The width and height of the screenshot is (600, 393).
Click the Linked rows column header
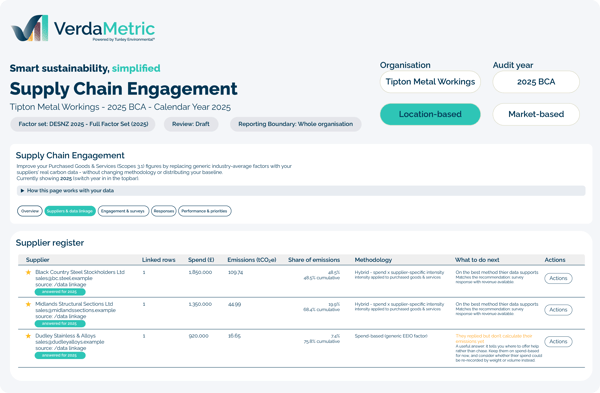click(x=158, y=260)
